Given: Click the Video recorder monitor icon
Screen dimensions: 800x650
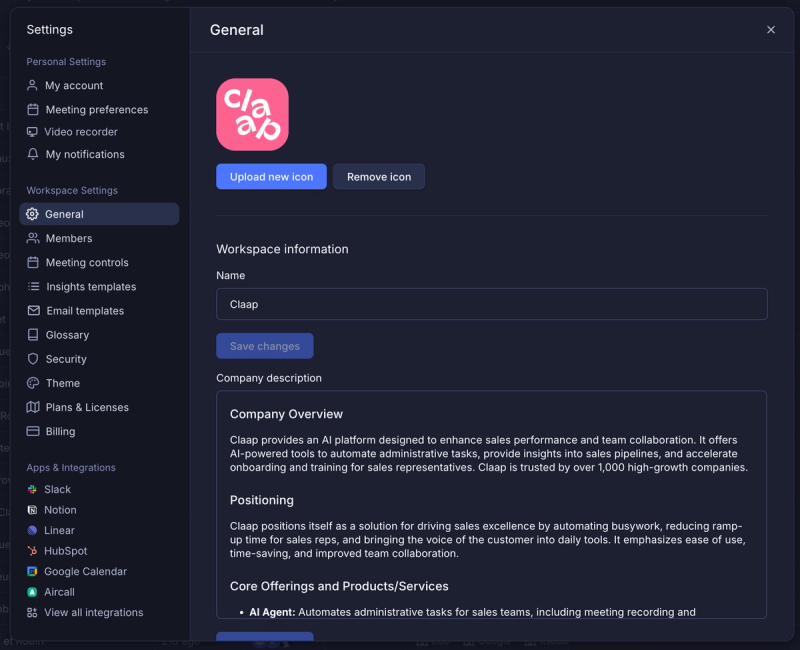Looking at the screenshot, I should pyautogui.click(x=32, y=132).
